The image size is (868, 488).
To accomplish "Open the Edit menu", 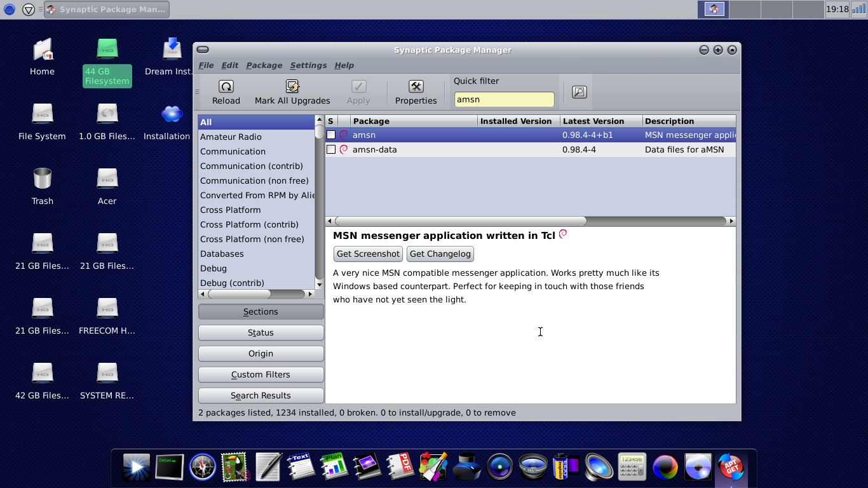I will [229, 65].
